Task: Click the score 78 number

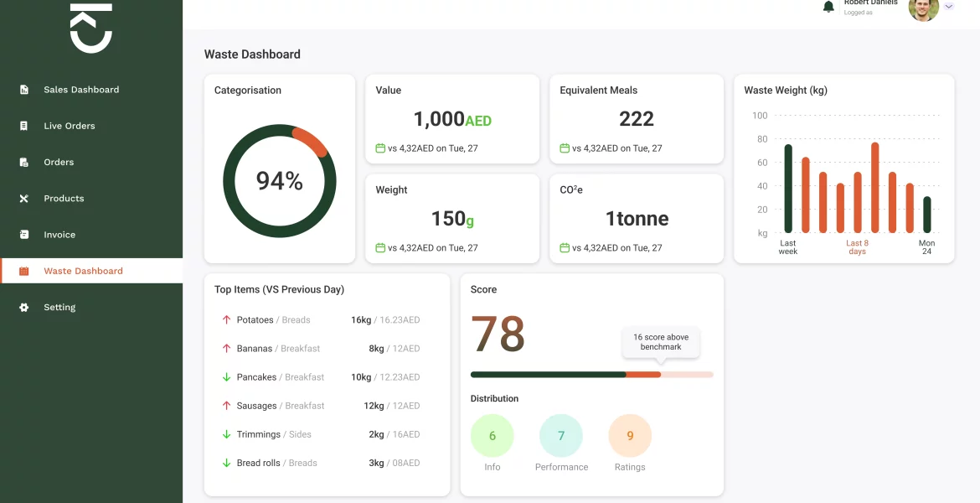Action: (498, 334)
